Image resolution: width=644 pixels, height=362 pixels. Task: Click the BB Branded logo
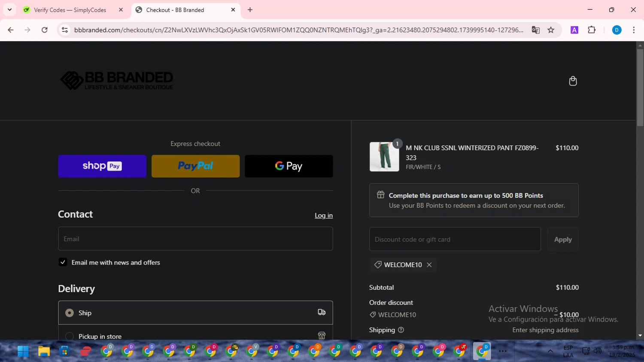pyautogui.click(x=117, y=81)
